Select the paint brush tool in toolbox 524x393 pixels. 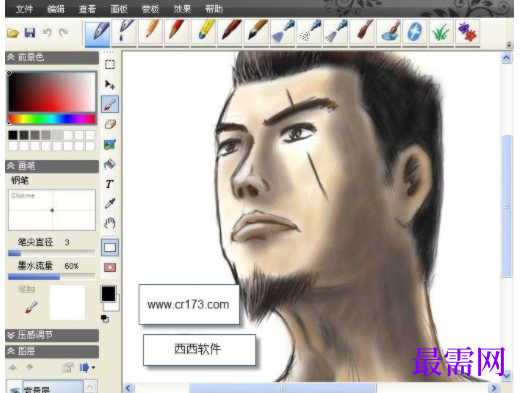[x=110, y=104]
